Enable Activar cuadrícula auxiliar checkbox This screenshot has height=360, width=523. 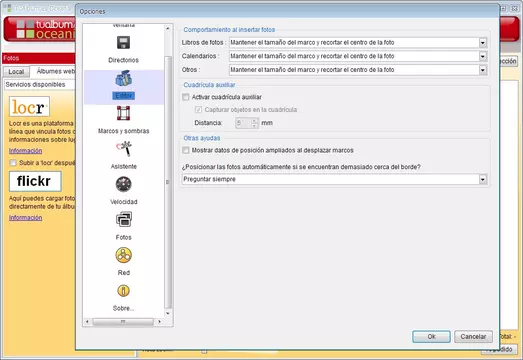coord(186,97)
